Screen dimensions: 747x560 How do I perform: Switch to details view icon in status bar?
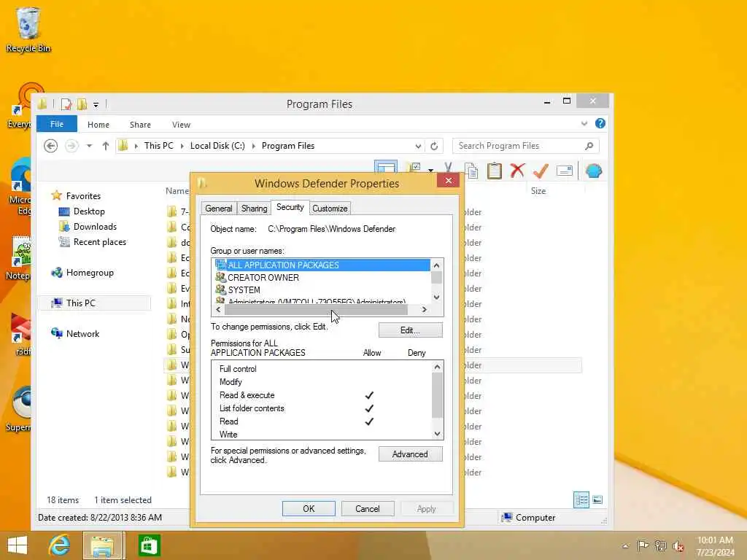point(581,500)
